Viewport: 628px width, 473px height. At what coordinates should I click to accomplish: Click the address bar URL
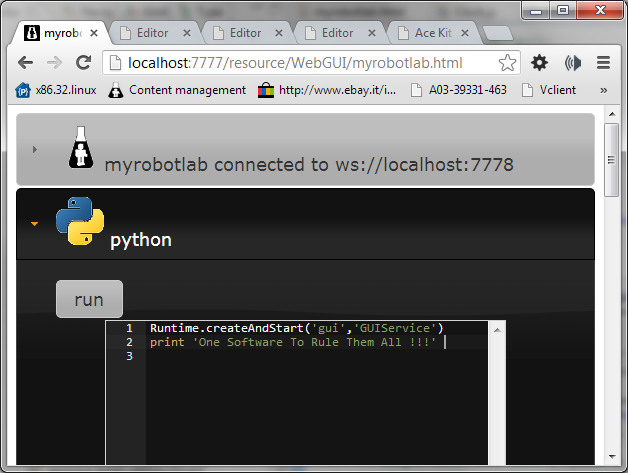click(x=295, y=63)
